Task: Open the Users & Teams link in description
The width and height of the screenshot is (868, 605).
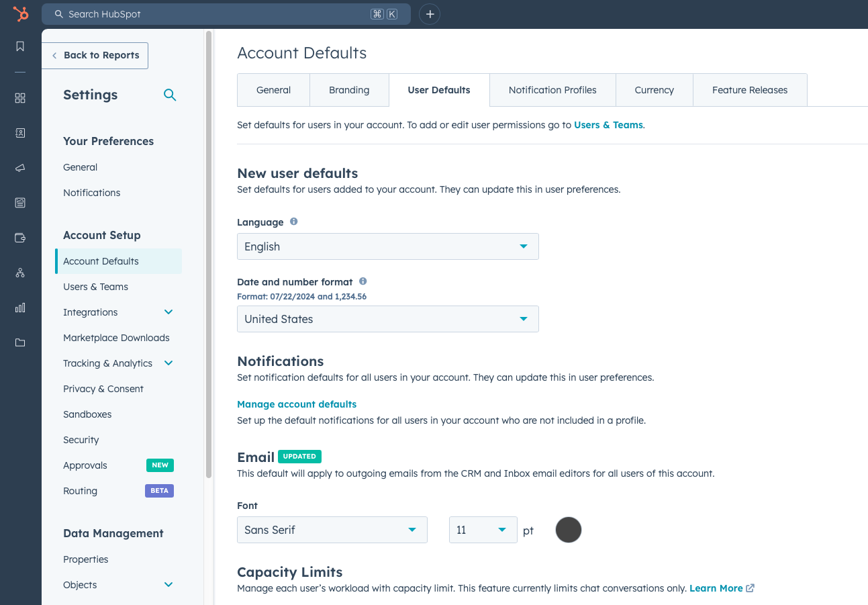Action: tap(608, 125)
